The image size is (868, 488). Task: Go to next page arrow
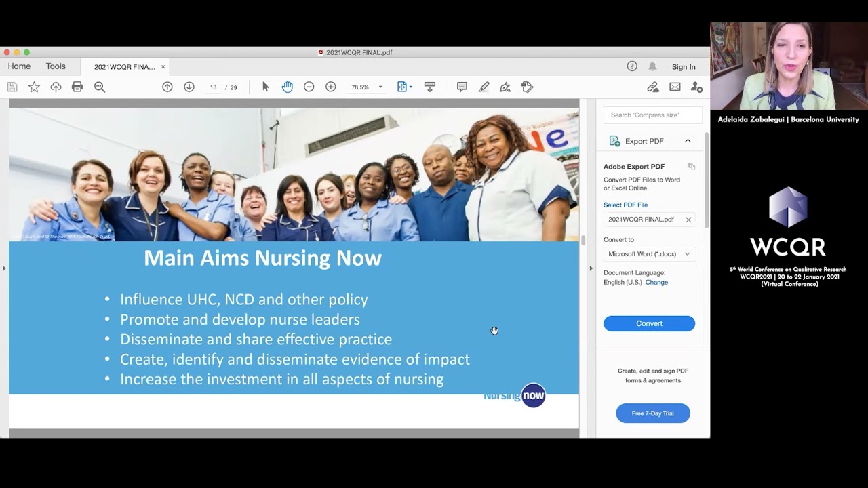tap(189, 87)
